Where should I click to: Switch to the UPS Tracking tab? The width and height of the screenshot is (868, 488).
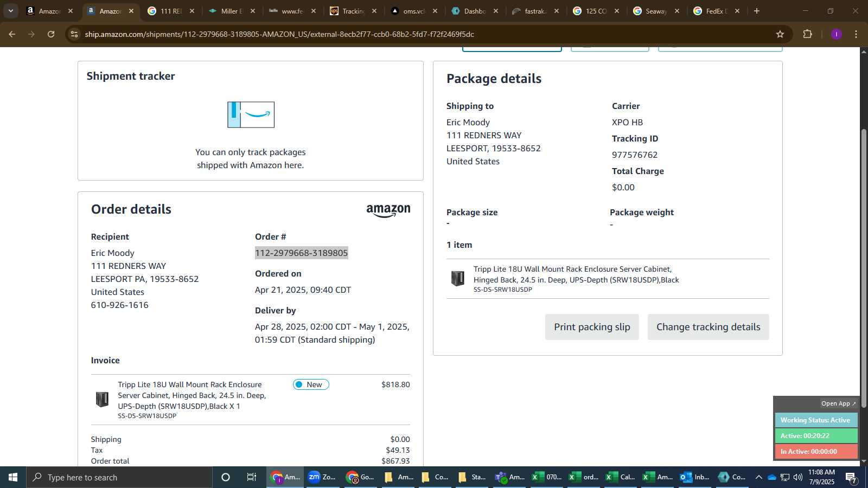pos(353,11)
